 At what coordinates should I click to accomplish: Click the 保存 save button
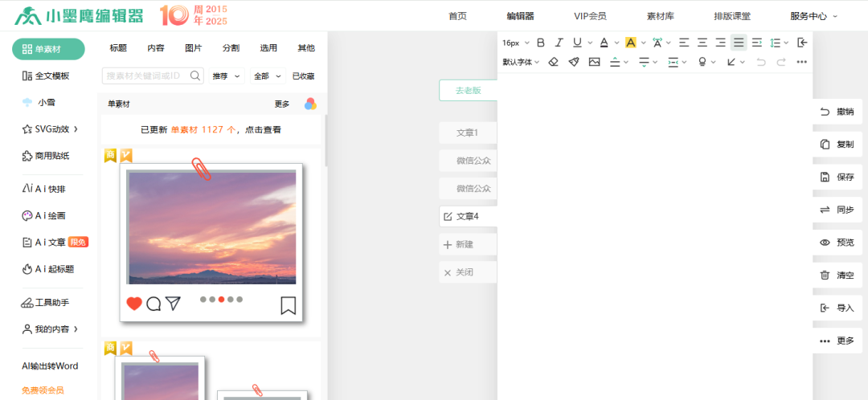point(837,177)
